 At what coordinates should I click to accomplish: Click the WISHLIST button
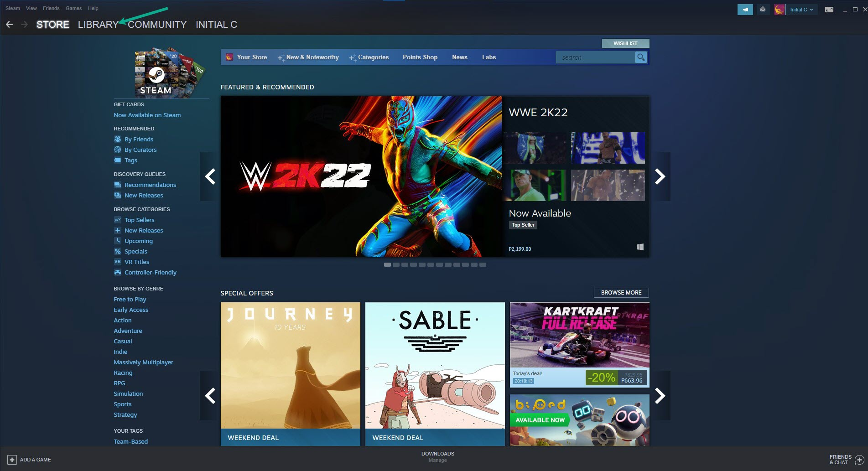coord(625,43)
